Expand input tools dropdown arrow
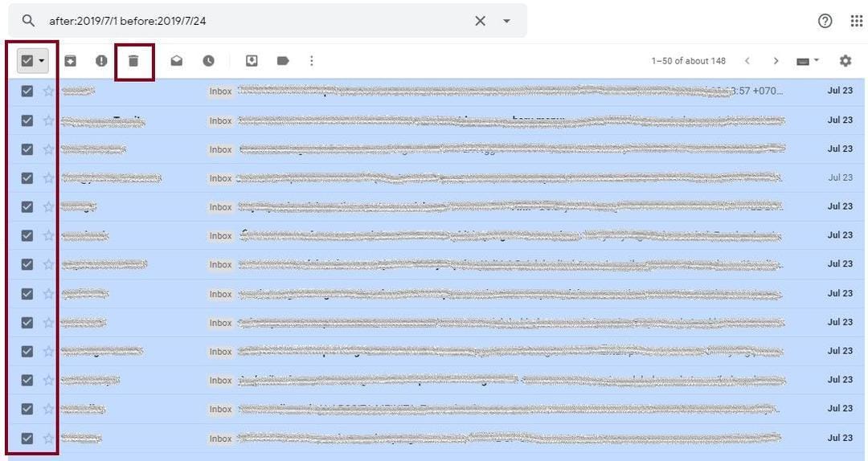Image resolution: width=868 pixels, height=461 pixels. (x=816, y=60)
